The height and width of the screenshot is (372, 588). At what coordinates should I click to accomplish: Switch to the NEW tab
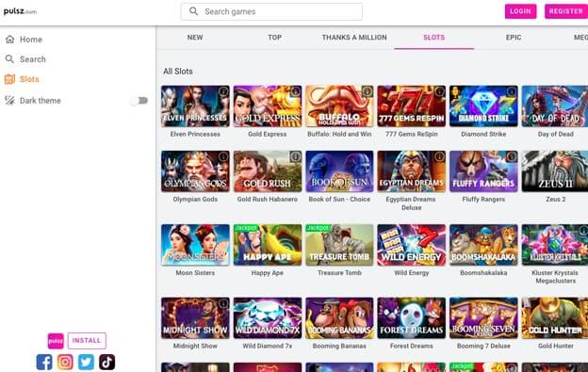(x=195, y=38)
